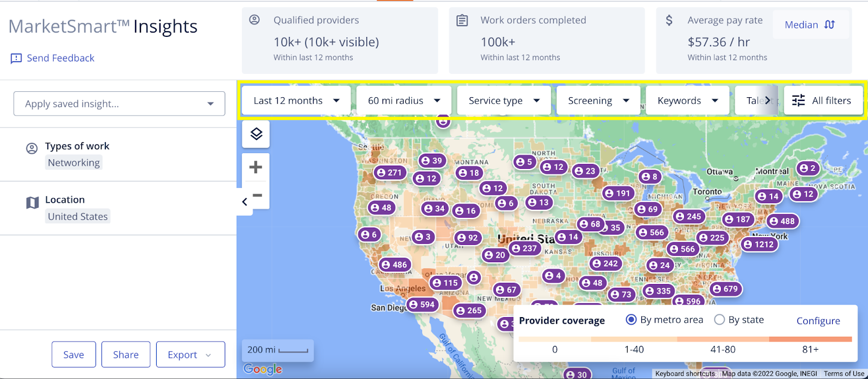Open the Keywords filter menu
This screenshot has width=868, height=379.
(x=687, y=100)
